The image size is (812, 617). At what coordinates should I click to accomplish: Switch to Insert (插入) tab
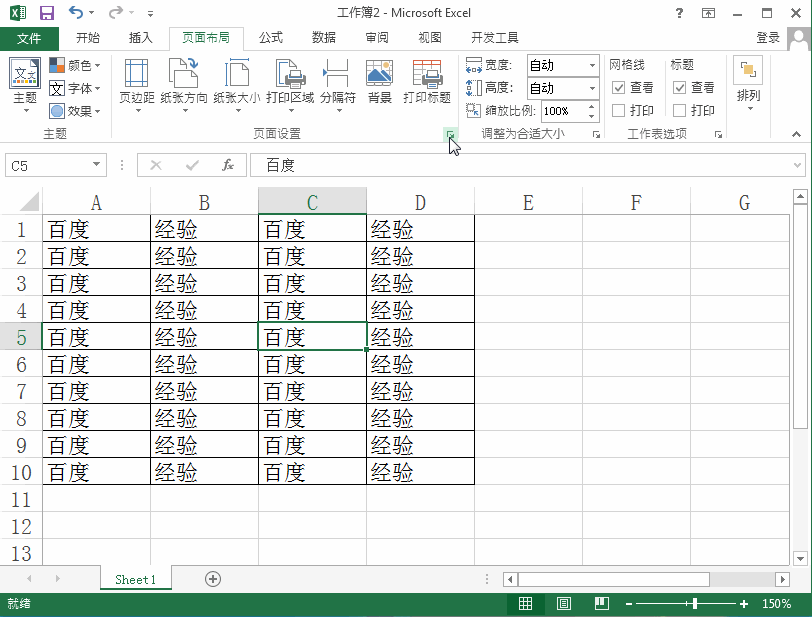[x=140, y=37]
